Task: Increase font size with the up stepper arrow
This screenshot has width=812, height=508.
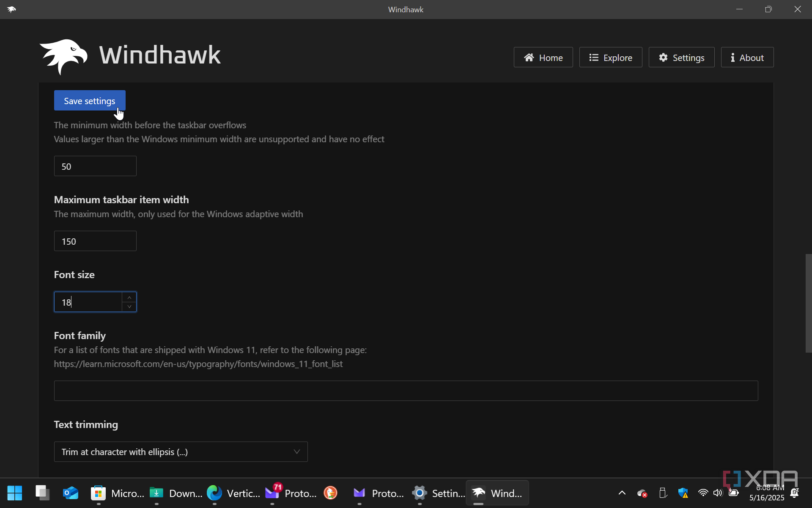Action: (x=129, y=297)
